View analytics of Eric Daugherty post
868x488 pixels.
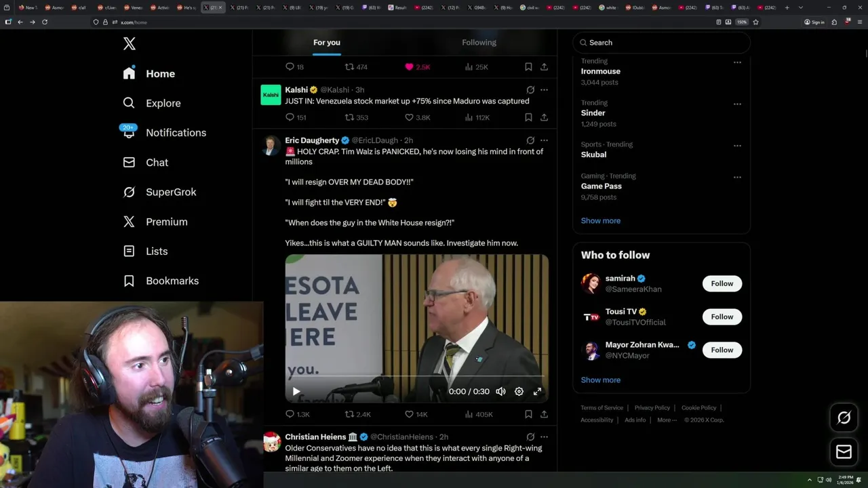coord(478,414)
